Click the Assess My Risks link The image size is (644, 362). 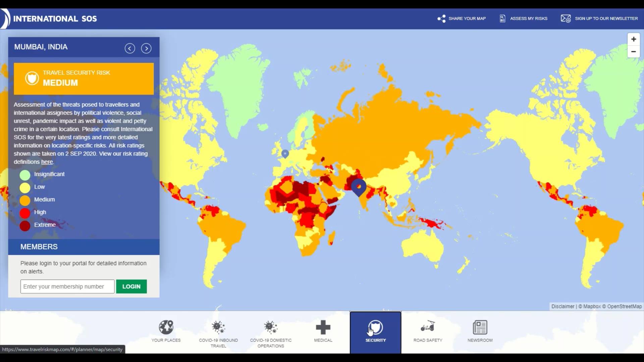(529, 18)
